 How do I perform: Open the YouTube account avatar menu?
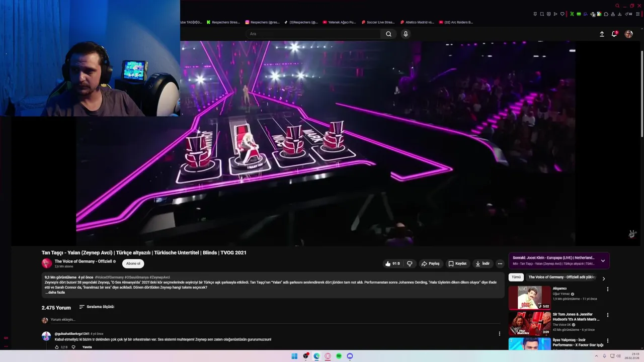click(x=628, y=34)
